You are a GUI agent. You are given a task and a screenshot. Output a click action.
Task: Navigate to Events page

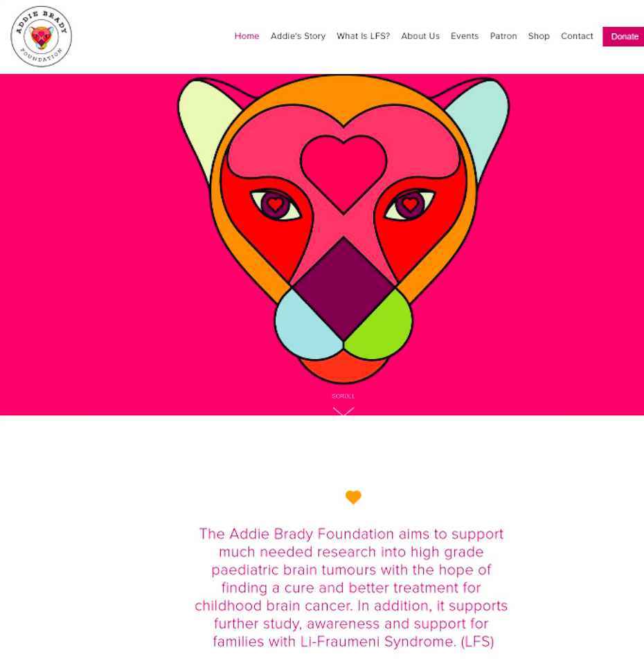[x=465, y=36]
